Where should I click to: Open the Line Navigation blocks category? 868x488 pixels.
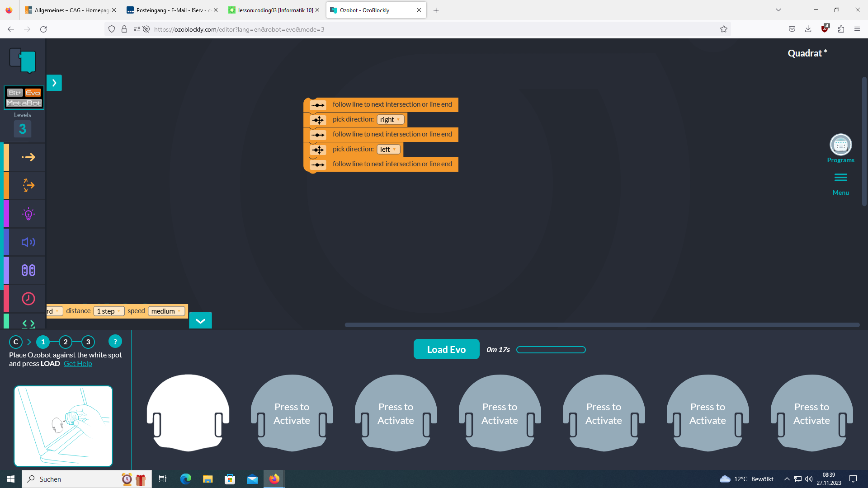[x=28, y=185]
